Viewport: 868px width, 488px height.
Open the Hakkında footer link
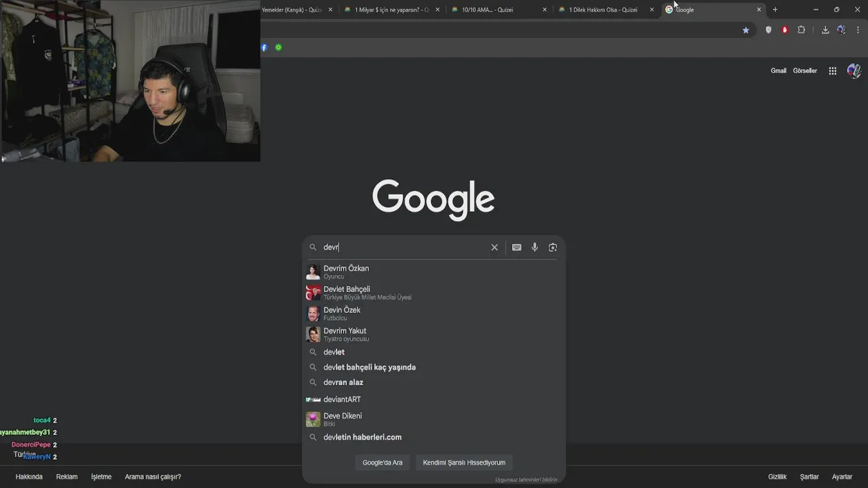pos(29,476)
